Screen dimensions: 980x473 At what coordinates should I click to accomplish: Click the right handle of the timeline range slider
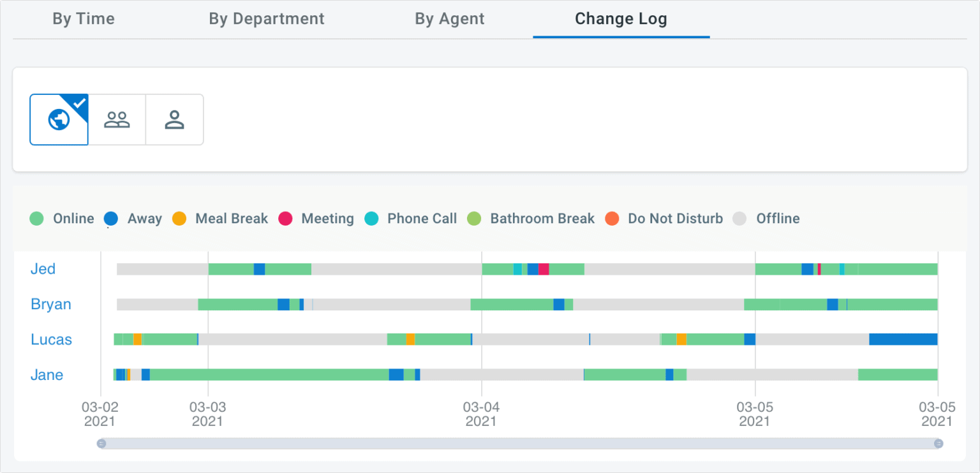(x=938, y=444)
